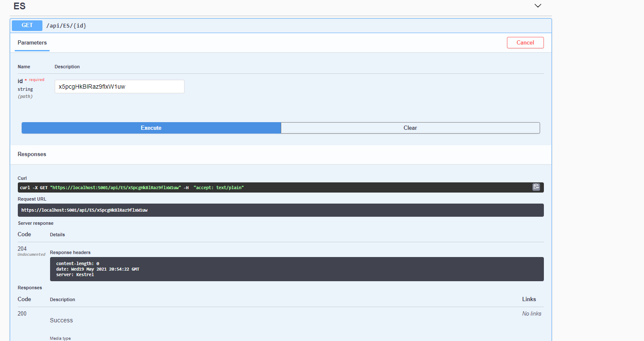Click the Description header above id input
The image size is (644, 341).
tap(67, 67)
